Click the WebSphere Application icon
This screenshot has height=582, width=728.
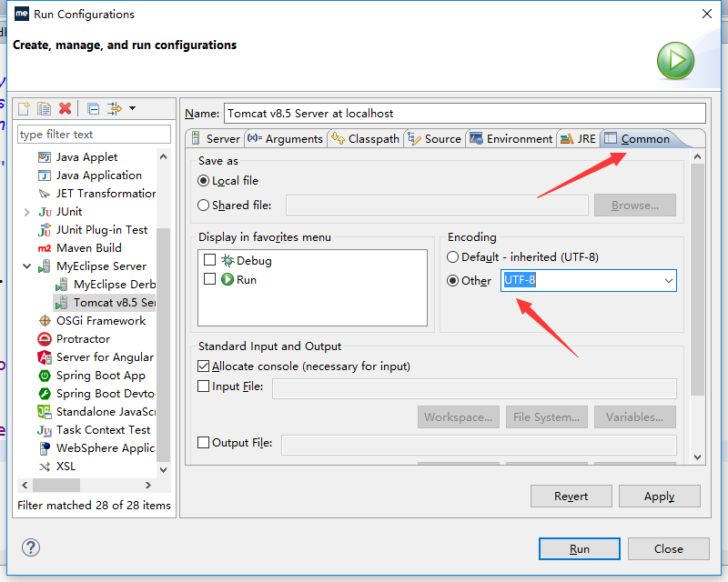tap(45, 448)
